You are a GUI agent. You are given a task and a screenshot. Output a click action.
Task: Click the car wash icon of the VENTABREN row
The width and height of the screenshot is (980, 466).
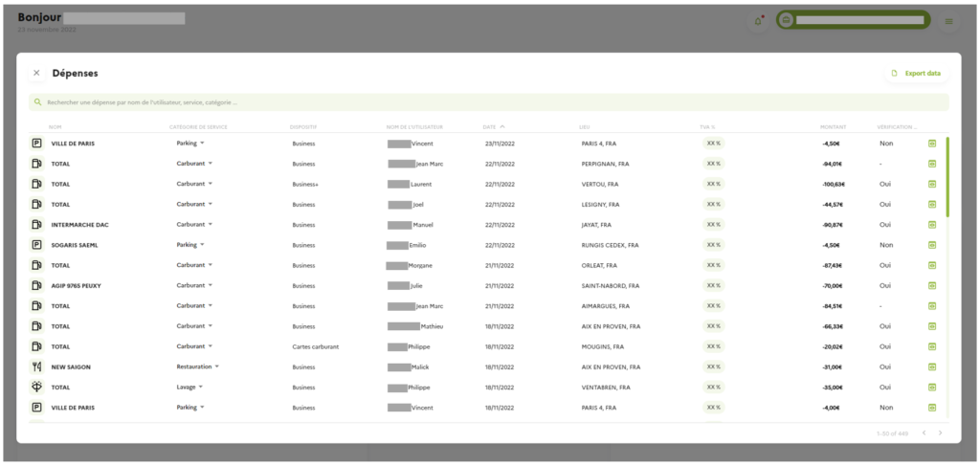pyautogui.click(x=37, y=388)
